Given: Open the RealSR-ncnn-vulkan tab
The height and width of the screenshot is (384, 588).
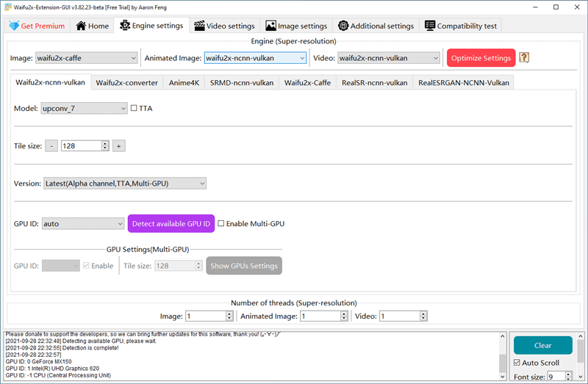Looking at the screenshot, I should [374, 83].
